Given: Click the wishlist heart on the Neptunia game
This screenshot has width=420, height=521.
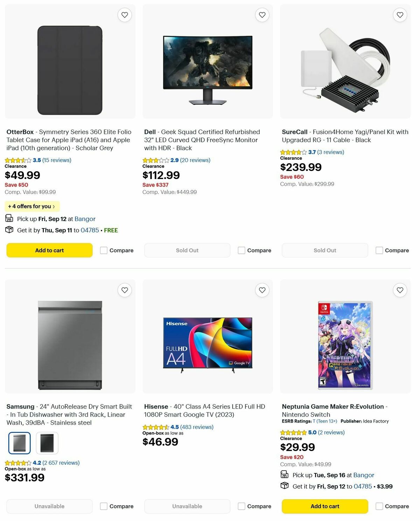Looking at the screenshot, I should 399,290.
